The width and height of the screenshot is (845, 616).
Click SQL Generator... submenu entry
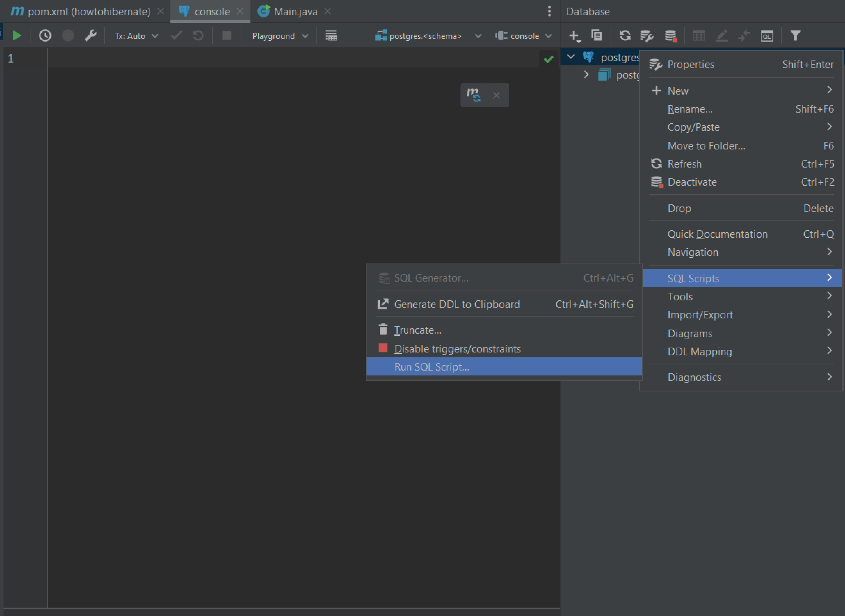[x=504, y=278]
